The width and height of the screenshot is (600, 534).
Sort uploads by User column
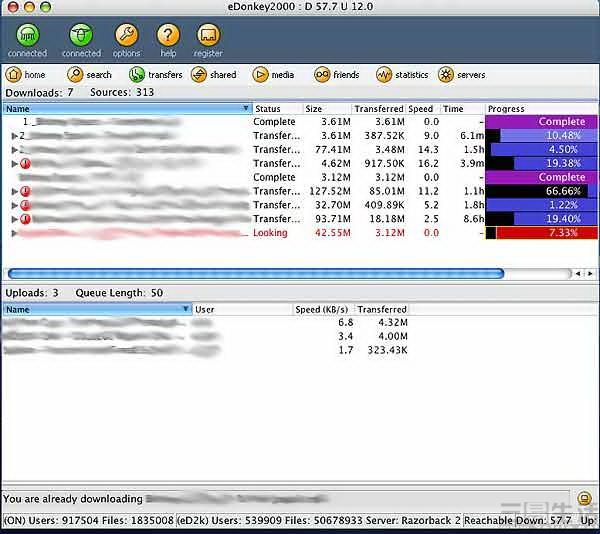[242, 309]
